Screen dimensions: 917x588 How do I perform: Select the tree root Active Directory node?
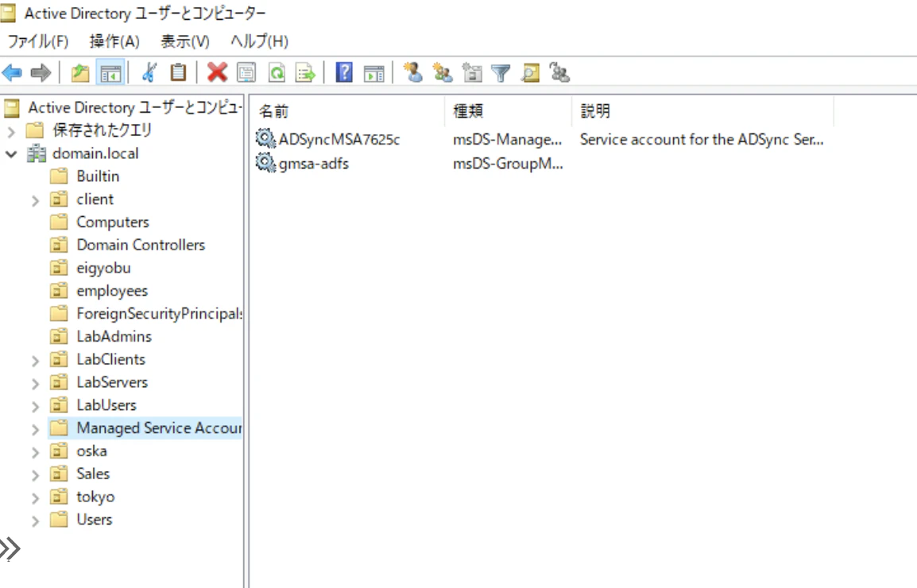click(134, 107)
